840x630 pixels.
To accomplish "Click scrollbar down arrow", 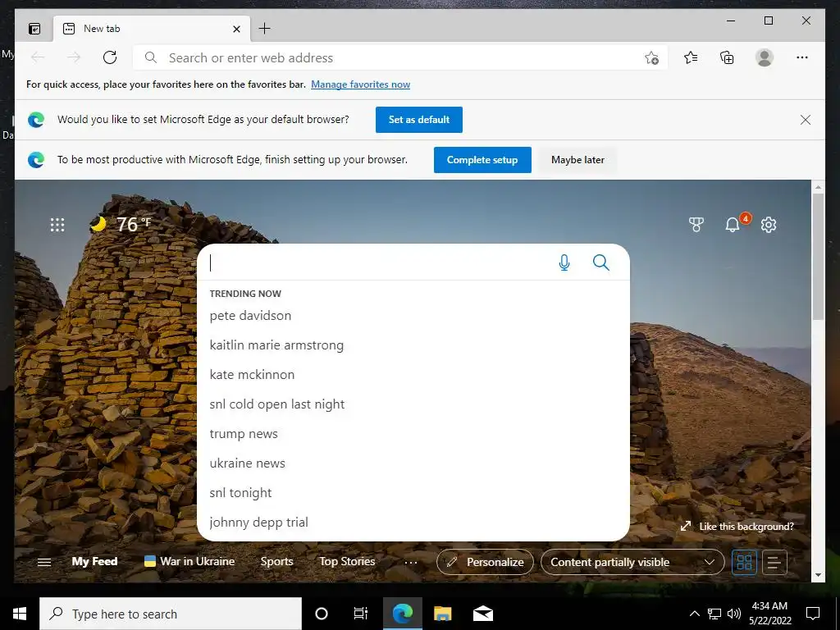I will pyautogui.click(x=818, y=575).
